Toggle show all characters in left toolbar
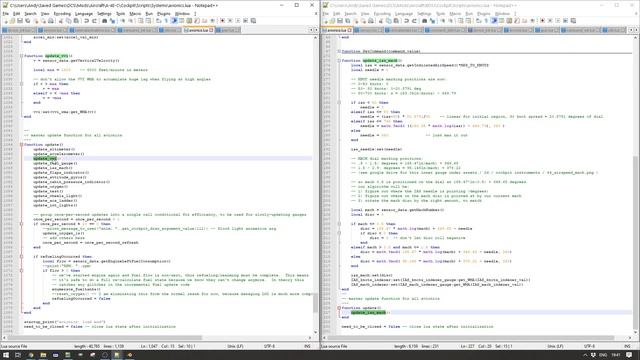This screenshot has width=640, height=360. click(x=166, y=20)
